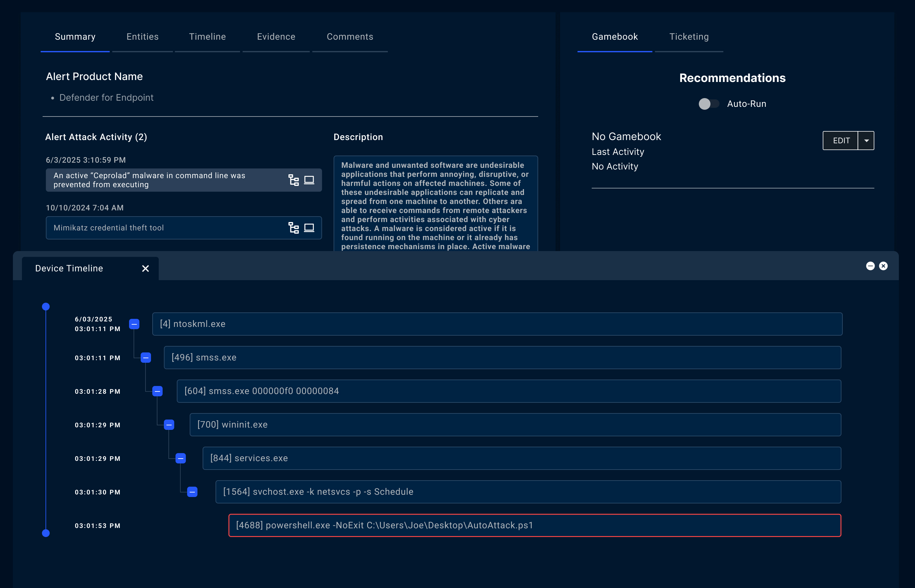This screenshot has height=588, width=915.
Task: Collapse the ntoskml.exe process node
Action: 134,324
